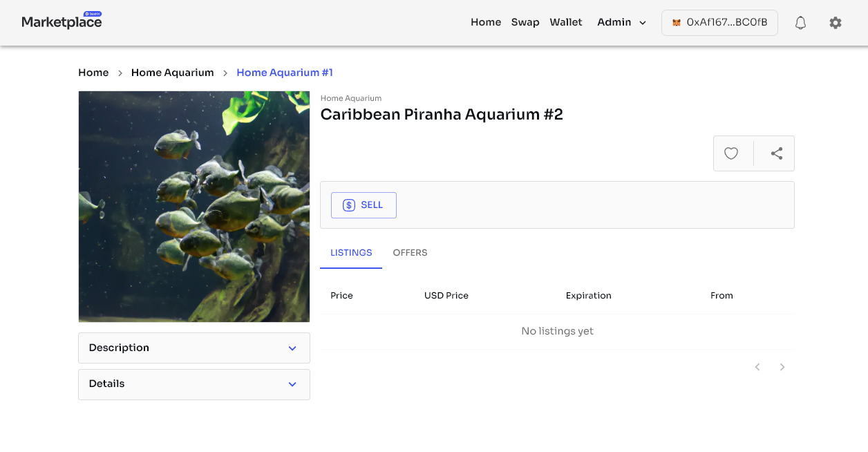Switch to the Offers tab
This screenshot has width=868, height=452.
point(410,253)
